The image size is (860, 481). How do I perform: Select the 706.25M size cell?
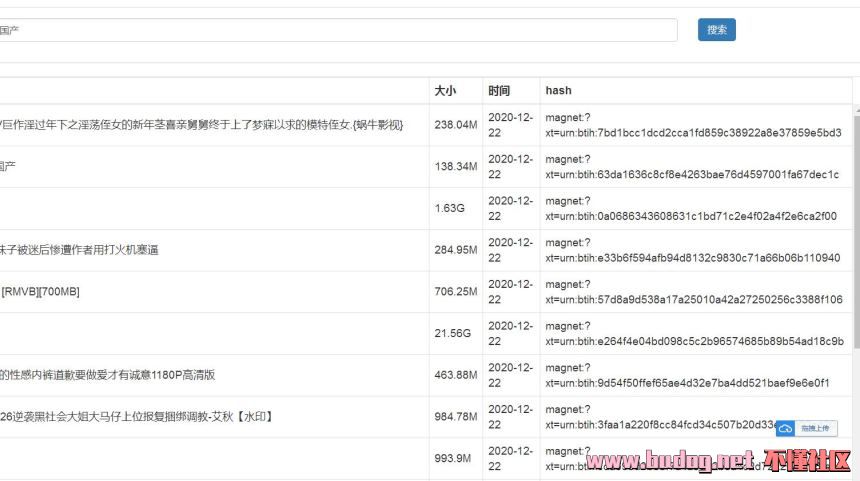click(x=456, y=292)
